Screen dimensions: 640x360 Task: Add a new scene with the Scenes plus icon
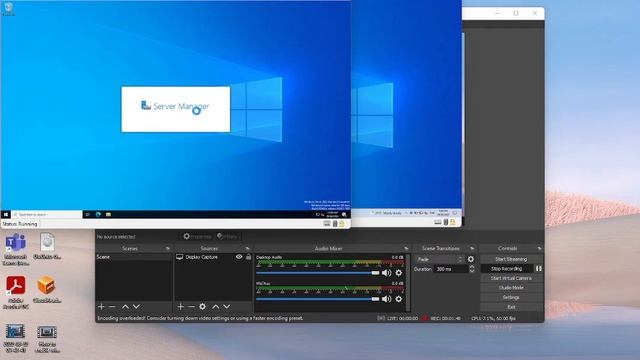coord(101,306)
